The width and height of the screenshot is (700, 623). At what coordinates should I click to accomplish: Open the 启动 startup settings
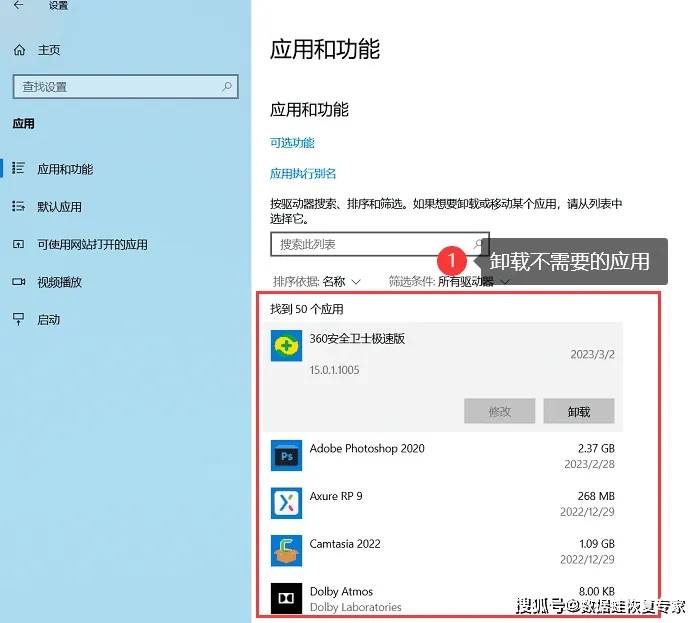coord(48,320)
